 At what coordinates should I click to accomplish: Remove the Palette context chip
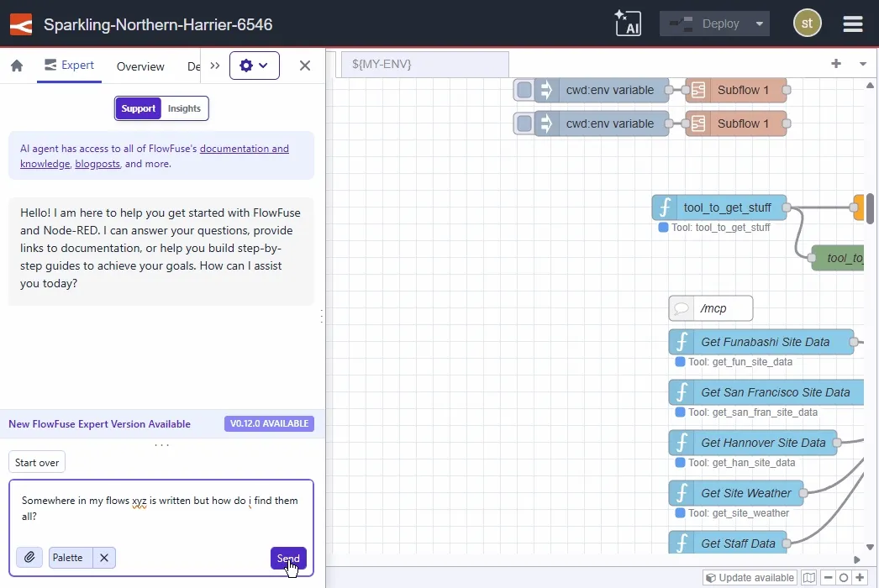click(x=103, y=557)
